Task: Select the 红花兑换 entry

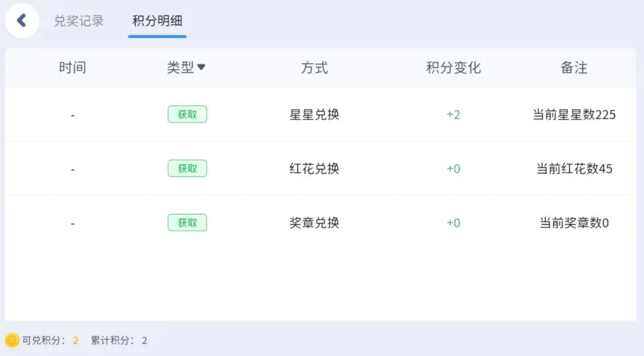Action: [x=314, y=169]
